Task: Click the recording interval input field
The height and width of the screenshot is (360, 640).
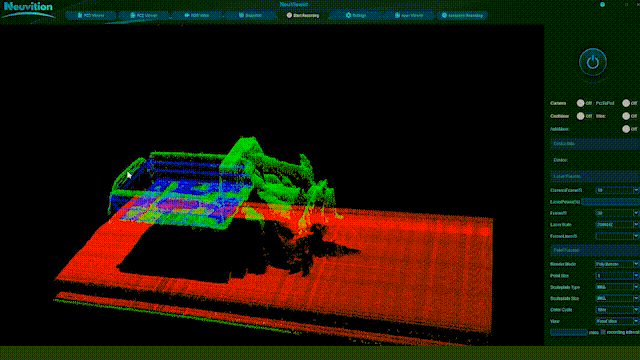Action: 569,332
